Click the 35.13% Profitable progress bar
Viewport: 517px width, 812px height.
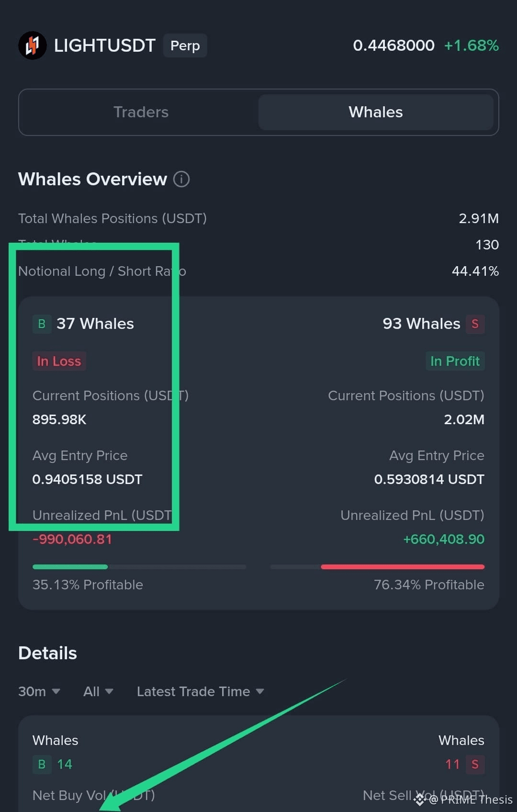[x=139, y=566]
